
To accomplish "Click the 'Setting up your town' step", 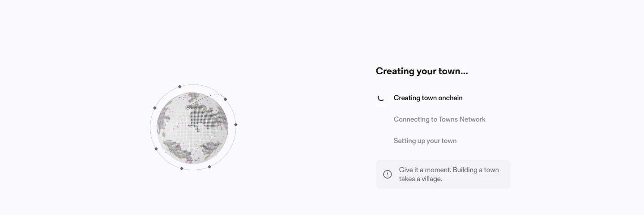I will point(425,141).
